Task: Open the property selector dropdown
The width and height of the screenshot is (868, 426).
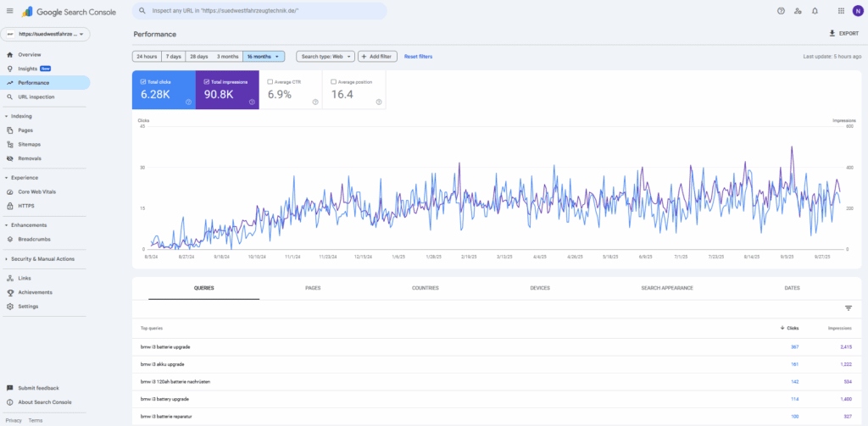Action: (46, 34)
